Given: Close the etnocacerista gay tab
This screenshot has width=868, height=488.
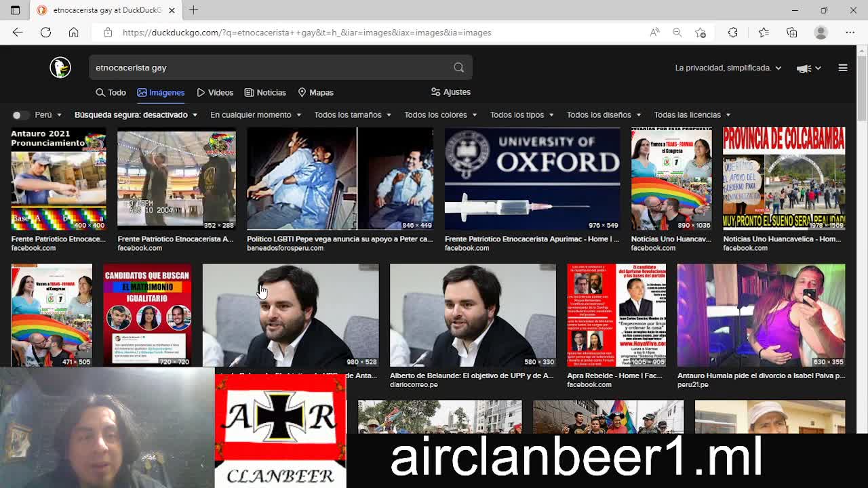Looking at the screenshot, I should [x=172, y=10].
